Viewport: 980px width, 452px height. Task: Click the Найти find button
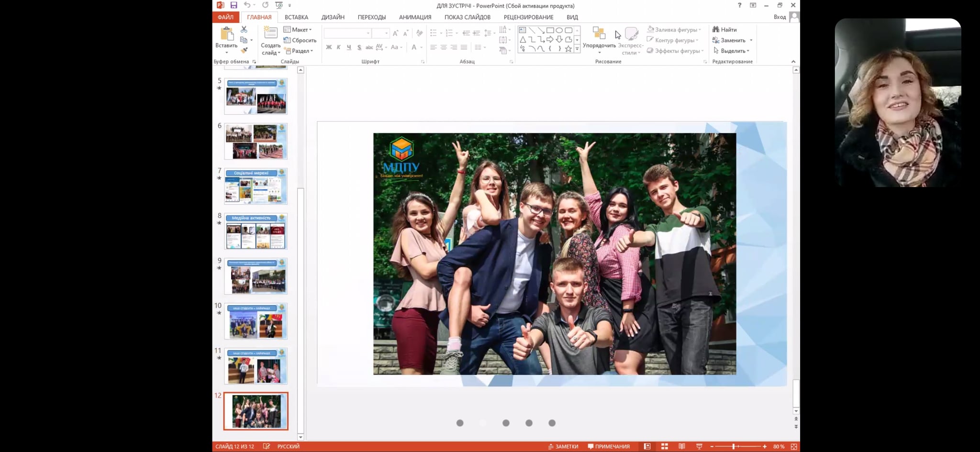[x=724, y=30]
